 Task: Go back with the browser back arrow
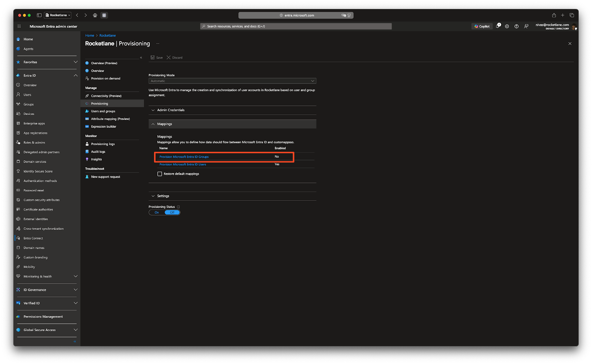(77, 15)
